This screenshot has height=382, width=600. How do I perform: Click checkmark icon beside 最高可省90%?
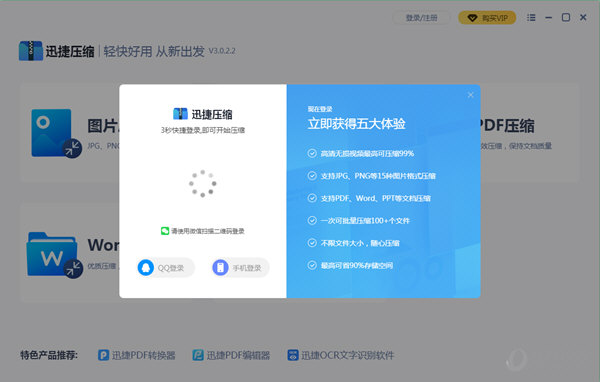pyautogui.click(x=312, y=265)
